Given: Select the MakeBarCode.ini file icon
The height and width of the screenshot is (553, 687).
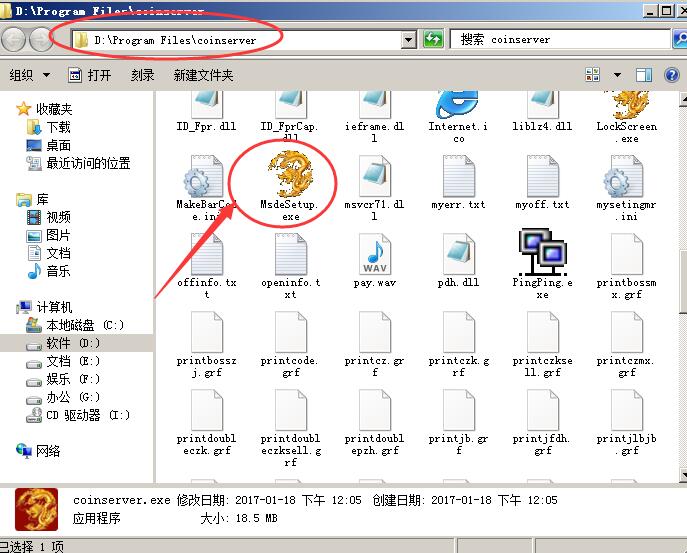Looking at the screenshot, I should tap(204, 176).
